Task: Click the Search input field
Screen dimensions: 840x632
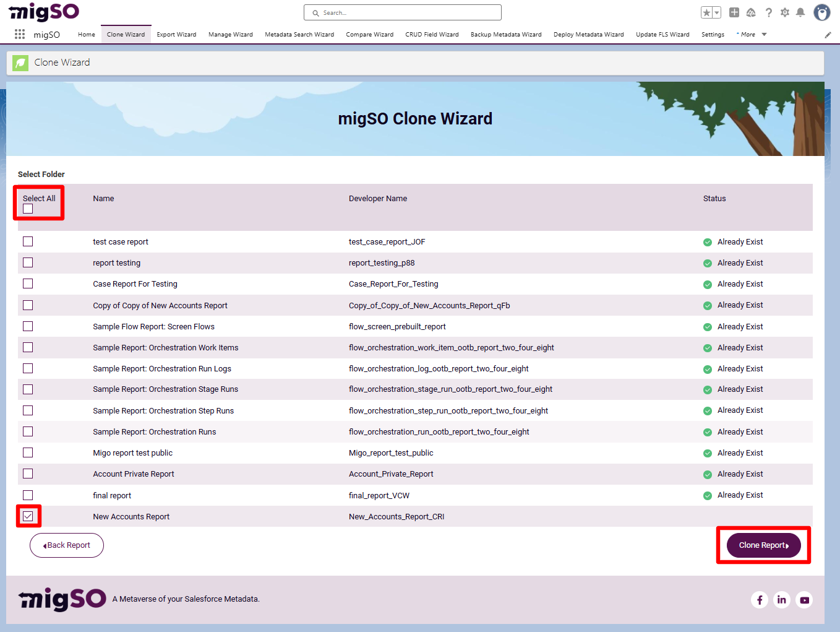Action: (x=402, y=12)
